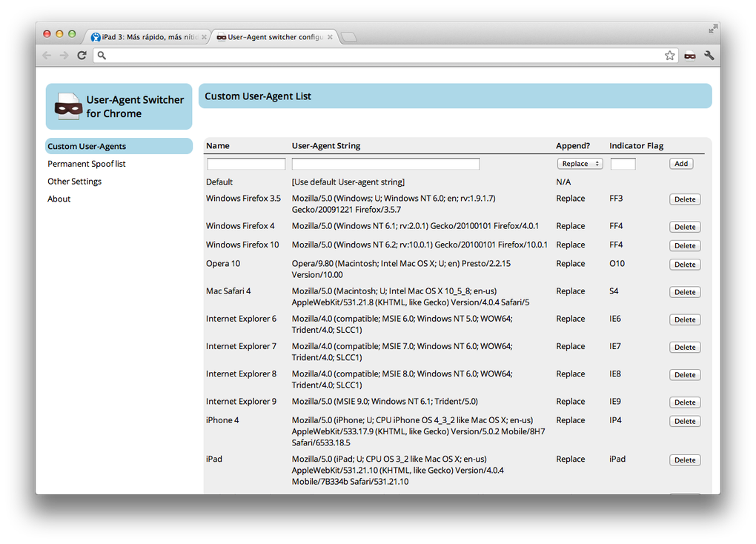
Task: Focus the Indicator Flag input field
Action: (623, 164)
